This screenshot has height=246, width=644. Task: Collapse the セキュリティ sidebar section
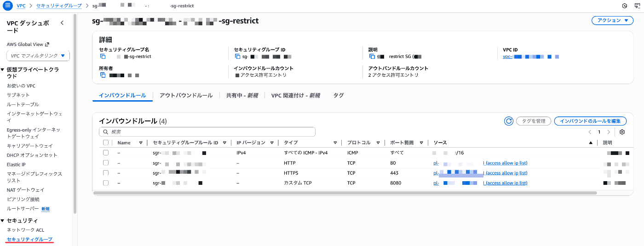[x=3, y=221]
